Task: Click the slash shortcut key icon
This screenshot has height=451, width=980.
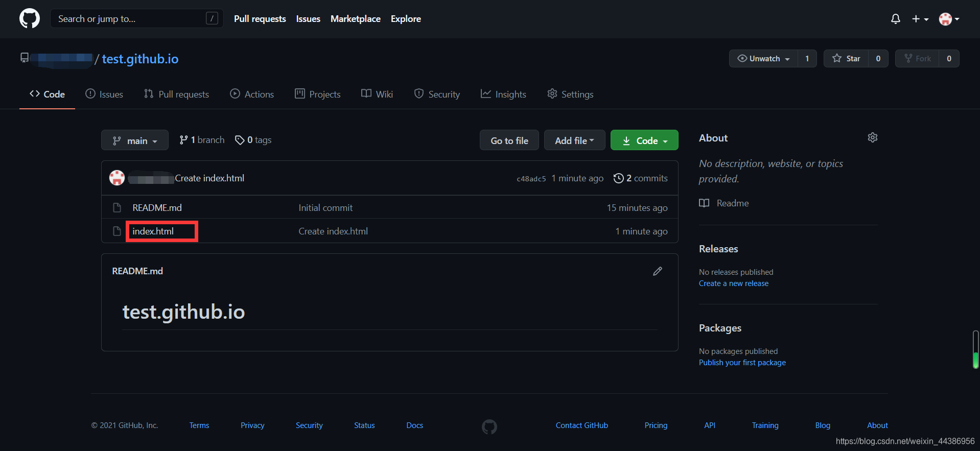Action: tap(212, 19)
